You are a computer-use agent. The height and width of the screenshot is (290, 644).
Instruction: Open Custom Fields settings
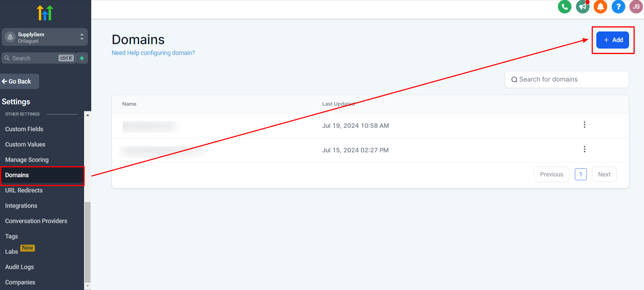(x=24, y=129)
